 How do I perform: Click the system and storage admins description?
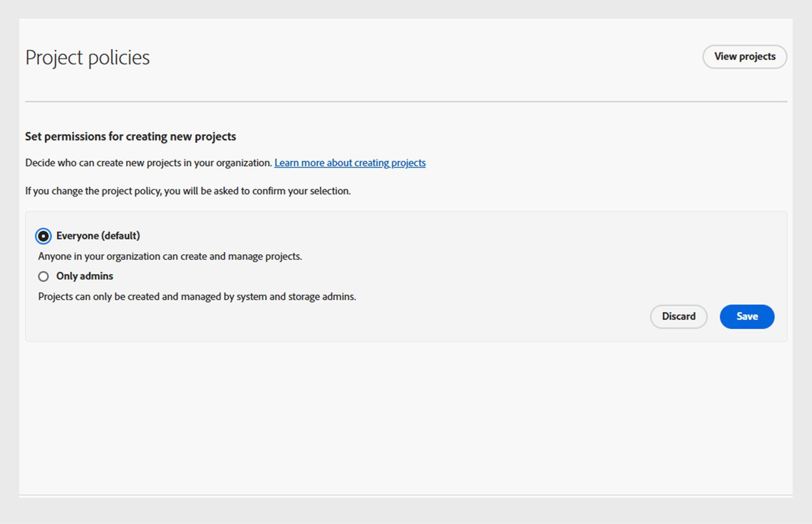tap(197, 296)
